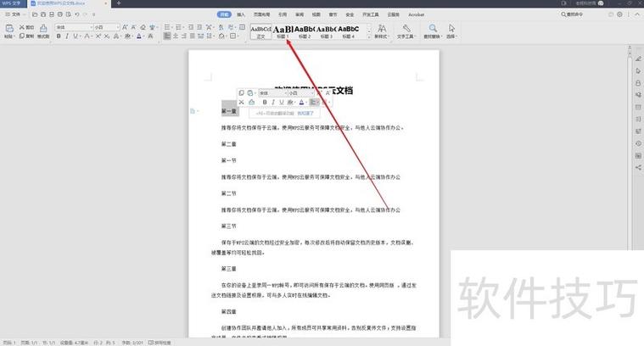Screen dimensions: 644x346
Task: Click the Print icon in quick access bar
Action: click(x=60, y=14)
